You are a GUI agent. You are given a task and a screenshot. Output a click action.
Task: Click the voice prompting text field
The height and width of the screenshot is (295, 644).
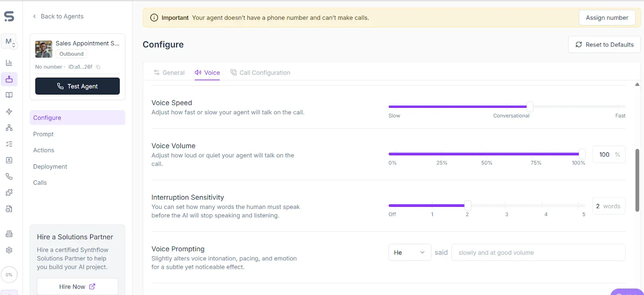(538, 252)
